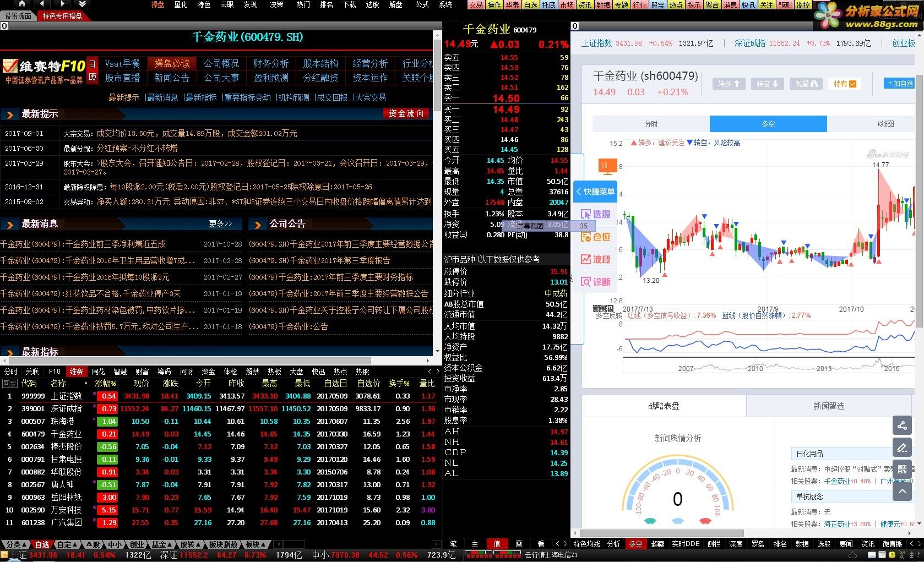Navigate forward with the right arrow icon
The height and width of the screenshot is (562, 924).
(61, 4)
